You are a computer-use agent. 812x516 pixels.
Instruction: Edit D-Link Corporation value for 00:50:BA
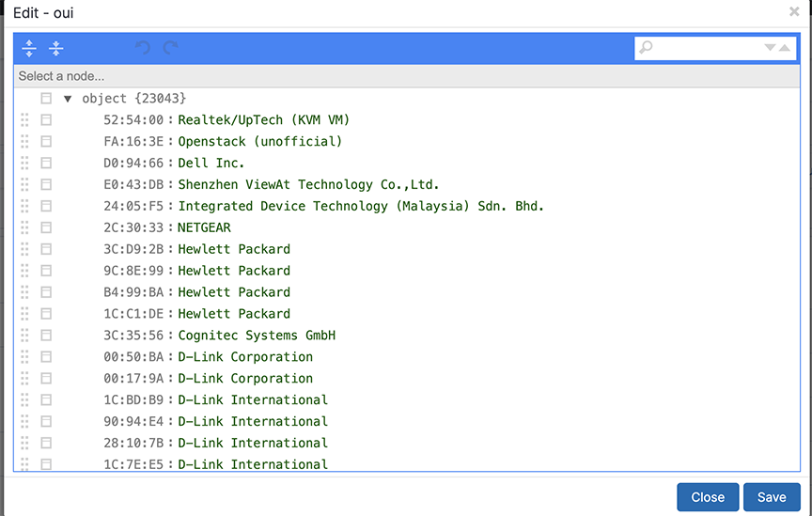point(245,357)
